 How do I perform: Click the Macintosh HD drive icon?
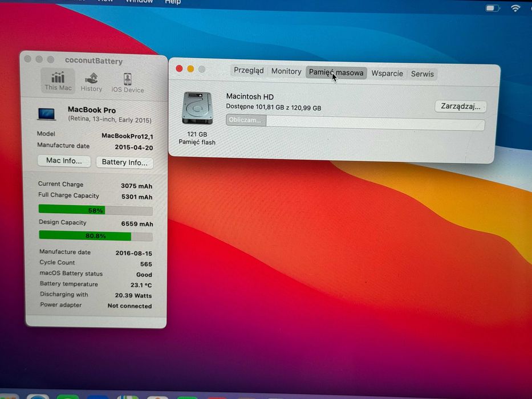click(x=197, y=108)
